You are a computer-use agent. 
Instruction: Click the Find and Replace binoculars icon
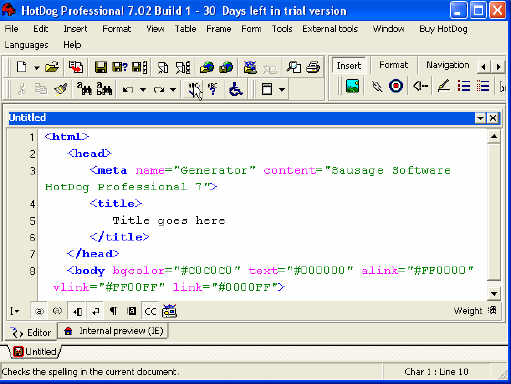tap(104, 89)
